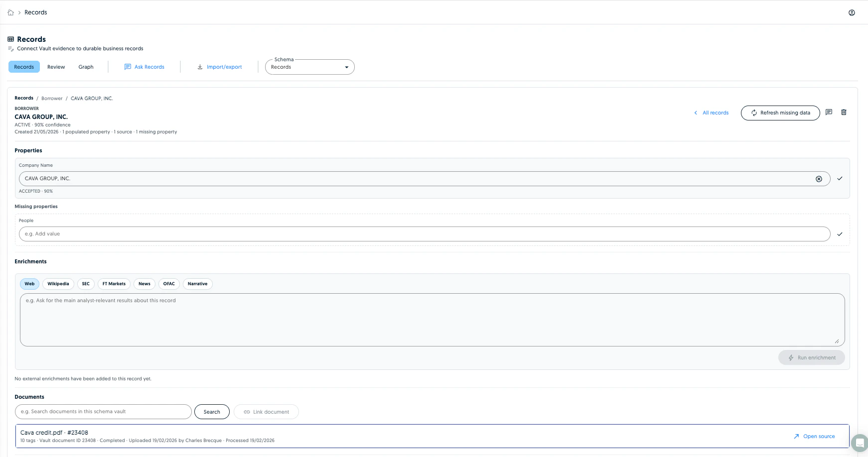Click the Records table icon beside heading
Screen dimensions: 868x457
pyautogui.click(x=10, y=39)
